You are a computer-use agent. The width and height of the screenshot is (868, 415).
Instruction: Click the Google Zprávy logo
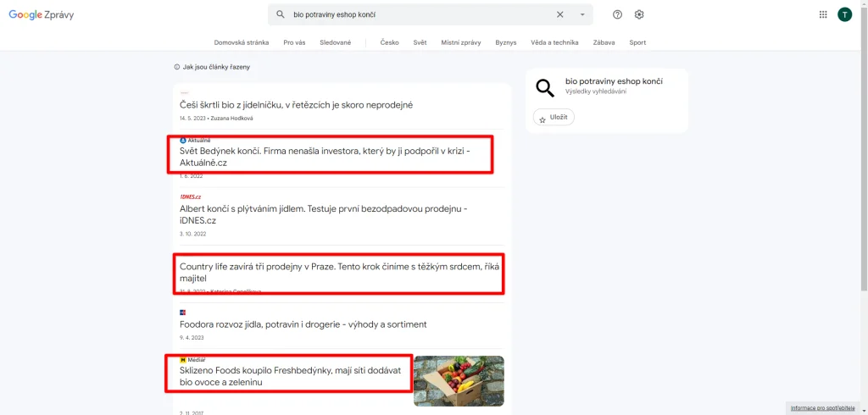(x=41, y=15)
